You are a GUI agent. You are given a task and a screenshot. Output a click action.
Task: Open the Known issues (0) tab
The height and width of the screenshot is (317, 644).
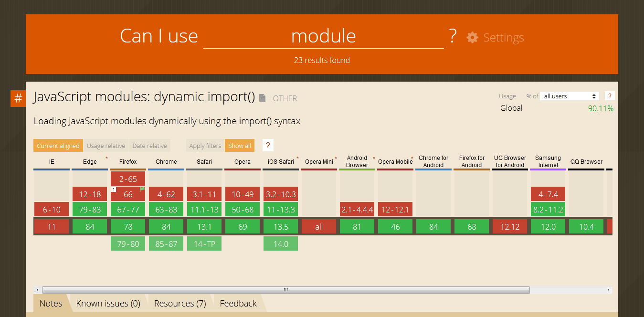coord(108,303)
